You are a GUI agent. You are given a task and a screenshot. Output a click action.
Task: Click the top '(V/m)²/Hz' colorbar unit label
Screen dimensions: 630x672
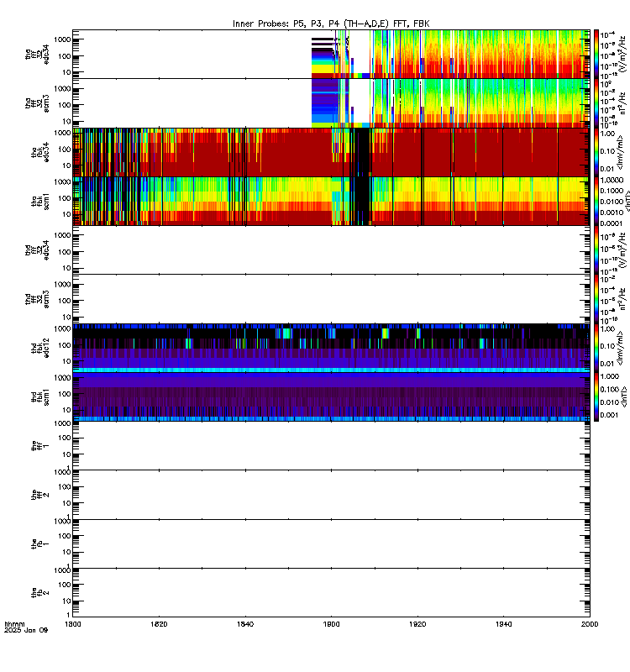[x=622, y=54]
